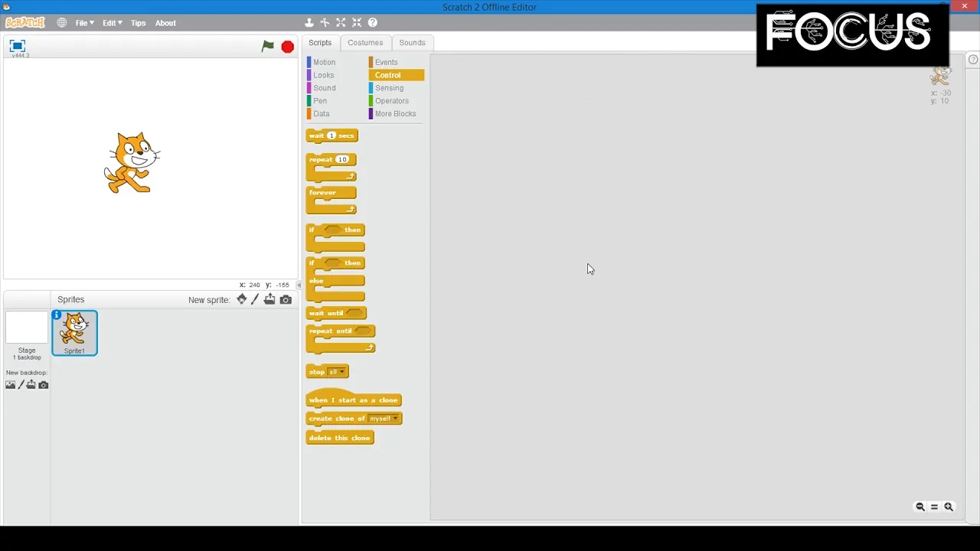Select the Delete scissors tool

325,23
